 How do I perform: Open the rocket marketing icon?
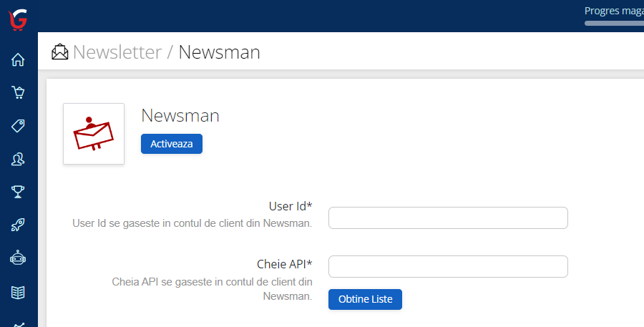pos(18,225)
